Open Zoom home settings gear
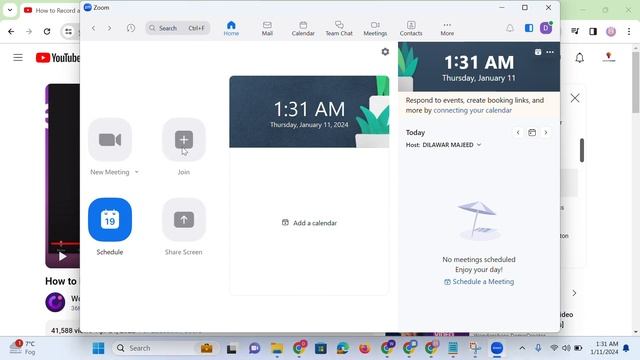This screenshot has height=360, width=640. [x=385, y=52]
